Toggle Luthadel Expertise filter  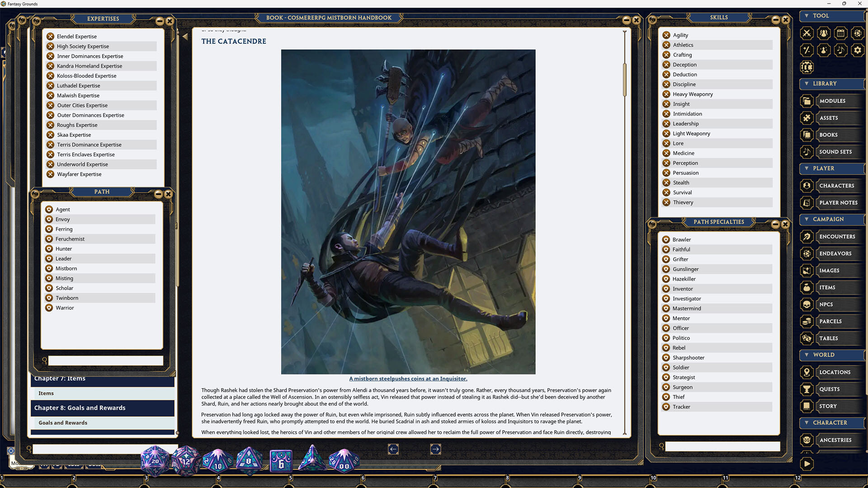click(101, 85)
